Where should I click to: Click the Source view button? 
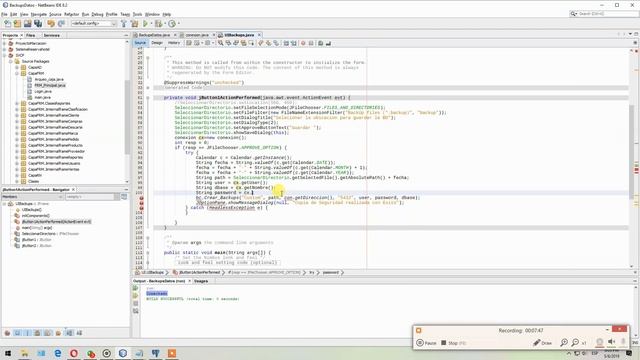(140, 43)
